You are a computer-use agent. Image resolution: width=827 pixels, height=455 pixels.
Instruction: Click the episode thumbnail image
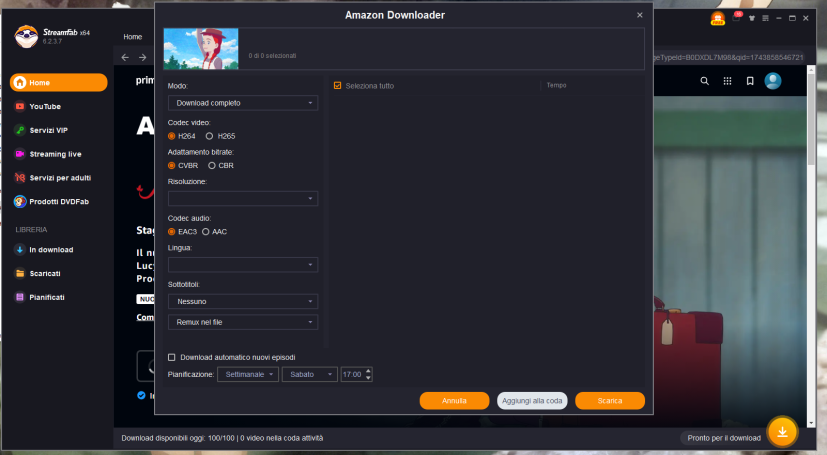(x=201, y=49)
